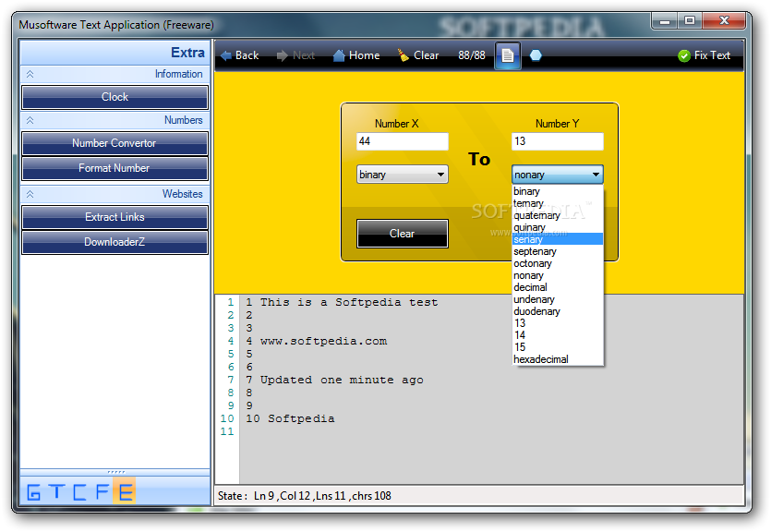Click the blue hexagon toolbar icon
The height and width of the screenshot is (532, 771).
tap(536, 55)
